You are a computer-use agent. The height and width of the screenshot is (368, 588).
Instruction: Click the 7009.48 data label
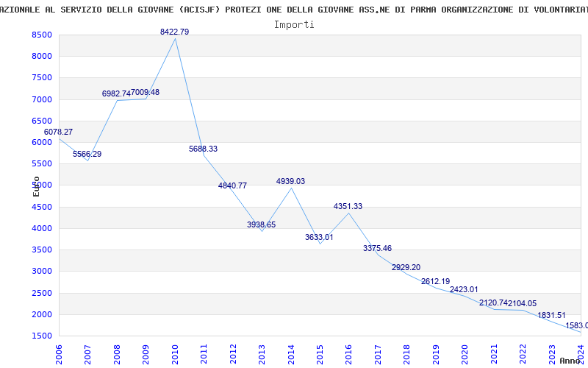[145, 92]
